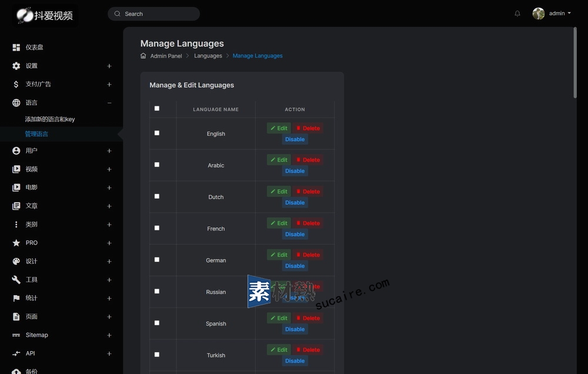Click the design palette icon
The image size is (588, 374).
click(x=16, y=261)
